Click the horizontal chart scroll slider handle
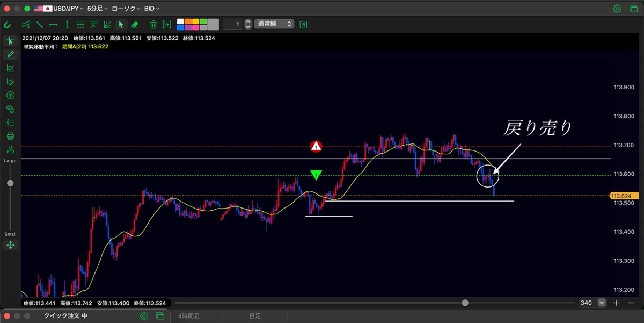The image size is (644, 323). (465, 303)
